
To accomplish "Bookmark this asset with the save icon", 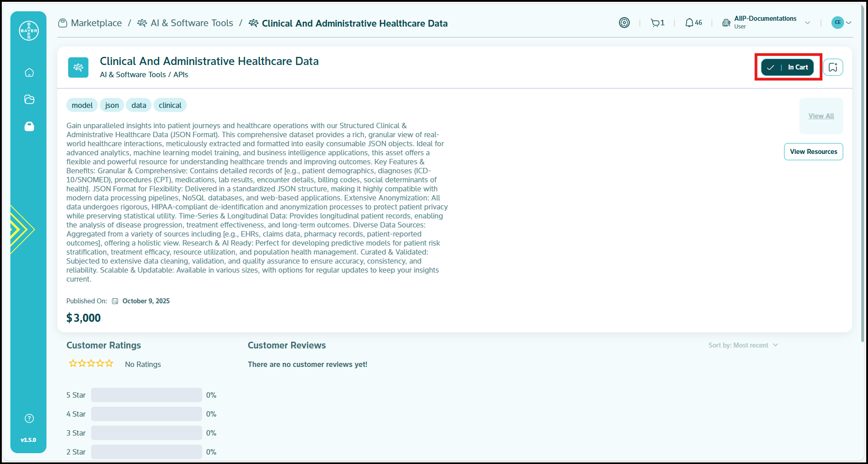I will (833, 67).
